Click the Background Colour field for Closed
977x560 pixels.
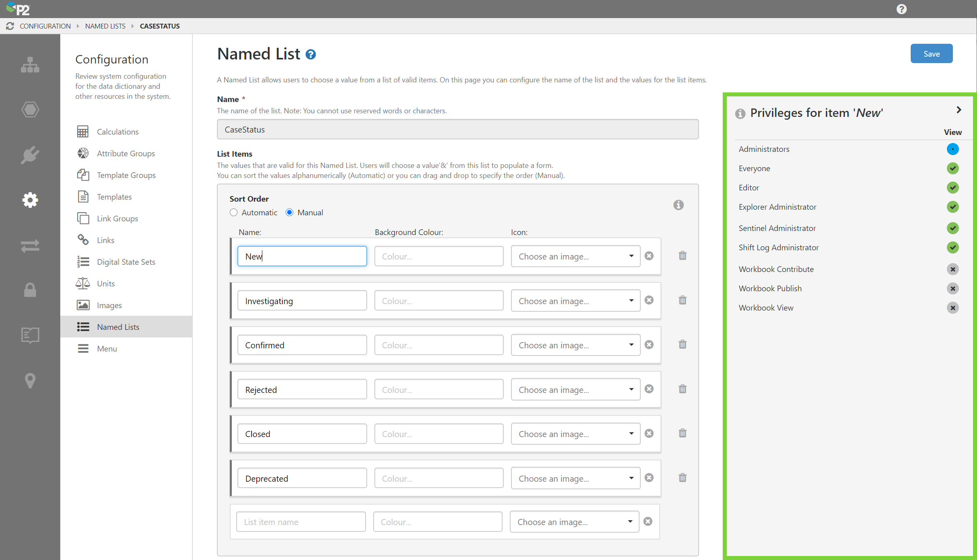point(438,434)
